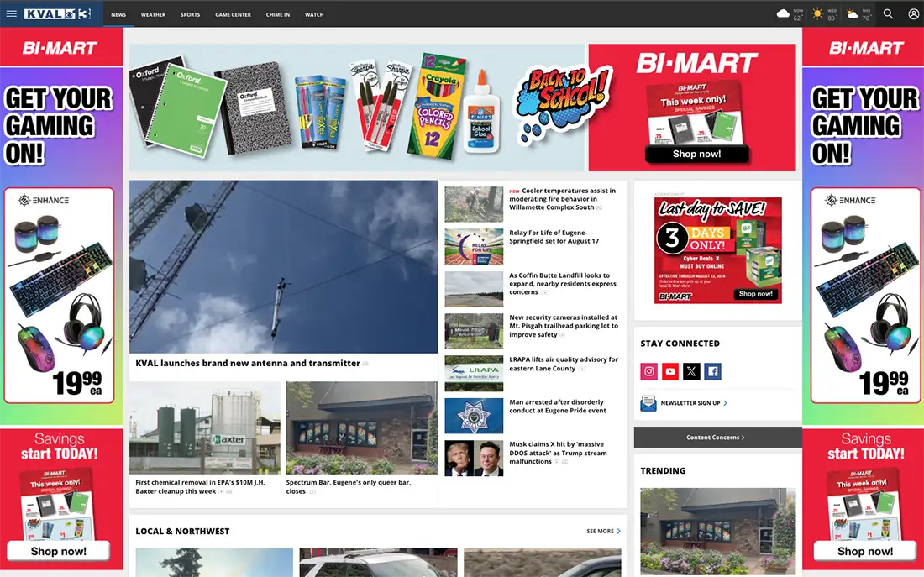Click the Willamette Complex fire thumbnail

click(474, 205)
